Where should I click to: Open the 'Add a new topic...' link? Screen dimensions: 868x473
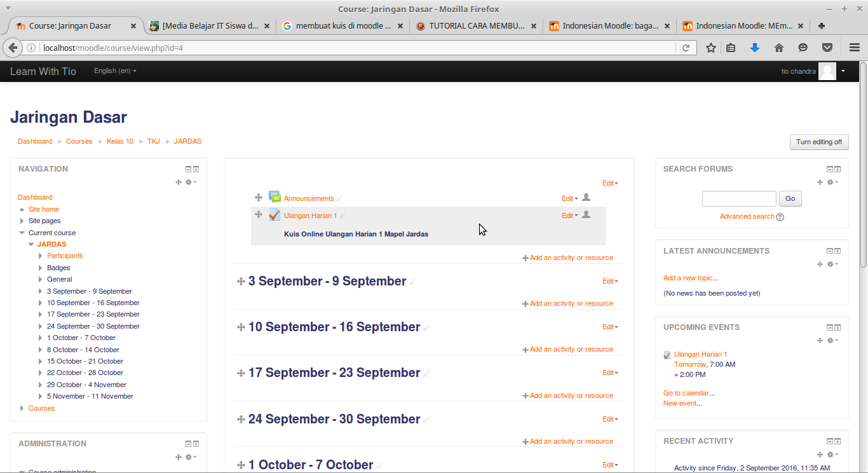[691, 278]
